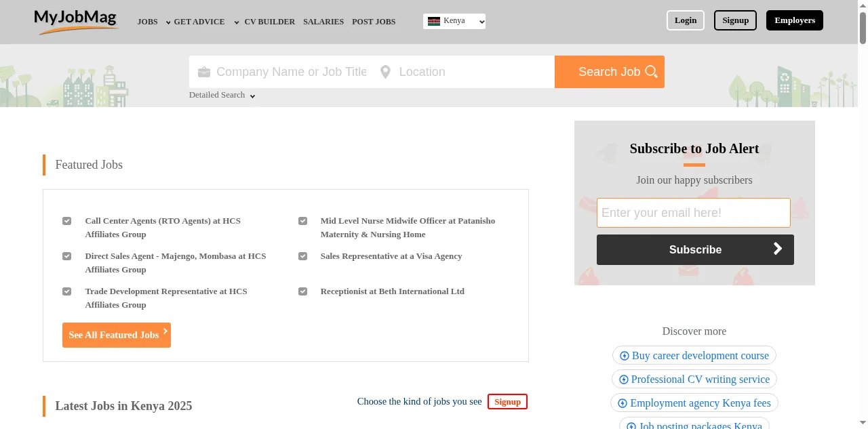Open Call Center Agents (RTO Agents) job
Screen dimensions: 868x429
click(163, 228)
